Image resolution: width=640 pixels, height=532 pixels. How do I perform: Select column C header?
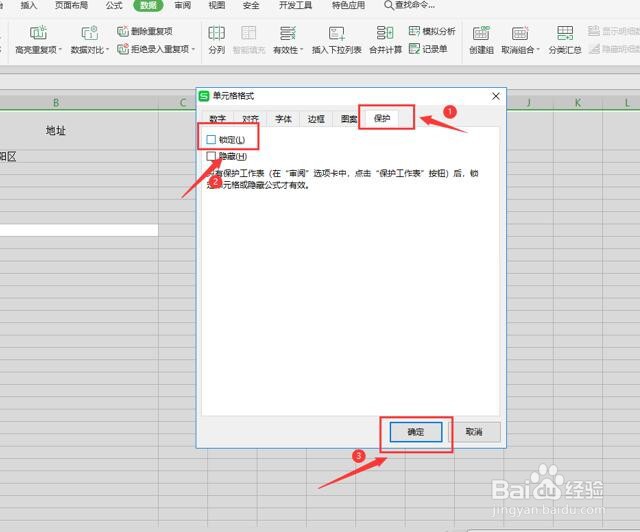coord(183,103)
